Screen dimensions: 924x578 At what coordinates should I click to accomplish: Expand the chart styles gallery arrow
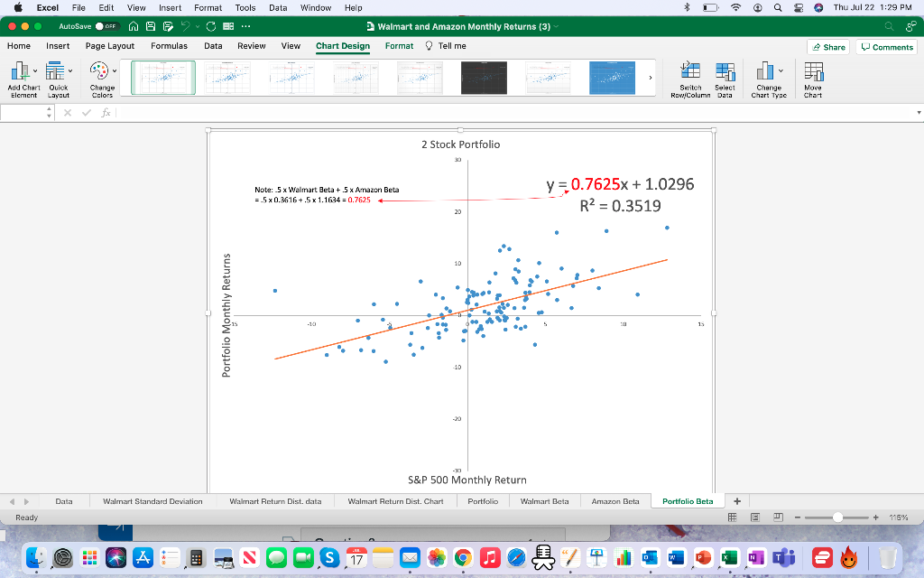tap(649, 78)
